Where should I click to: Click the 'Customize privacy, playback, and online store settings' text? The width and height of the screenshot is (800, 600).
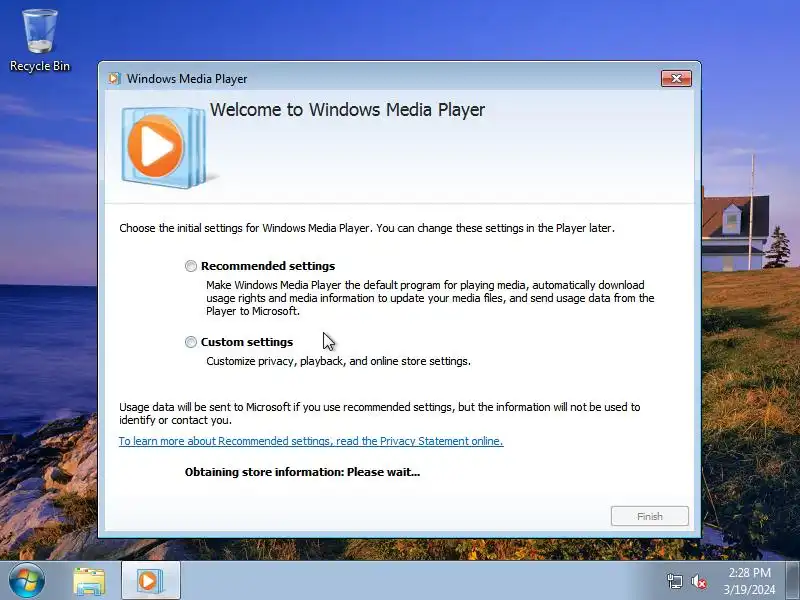pos(338,361)
